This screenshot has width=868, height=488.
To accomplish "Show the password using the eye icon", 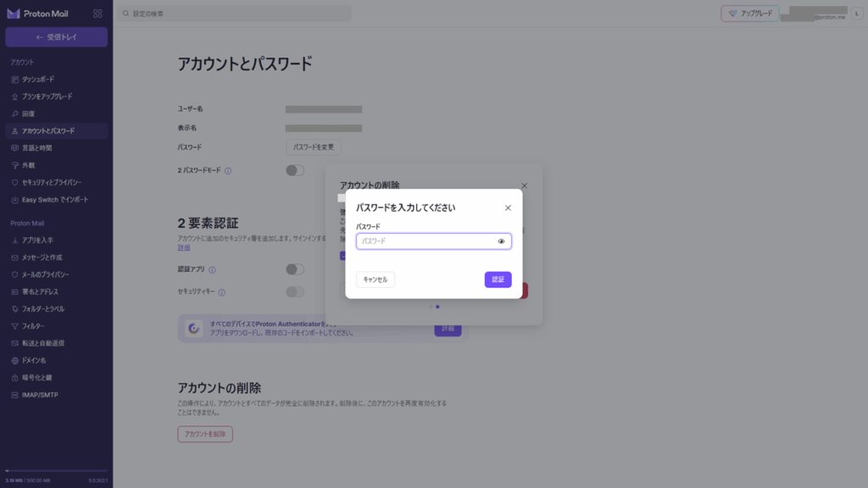I will click(x=501, y=241).
